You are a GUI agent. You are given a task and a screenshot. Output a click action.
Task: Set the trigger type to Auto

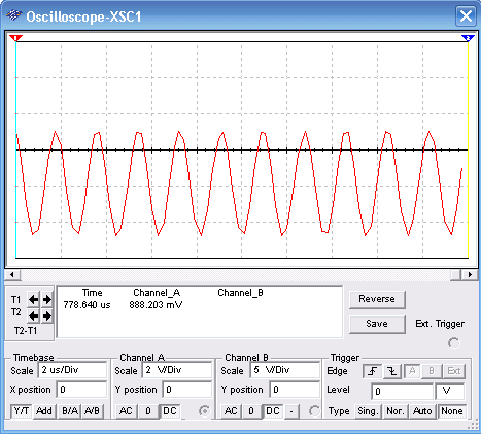[422, 411]
